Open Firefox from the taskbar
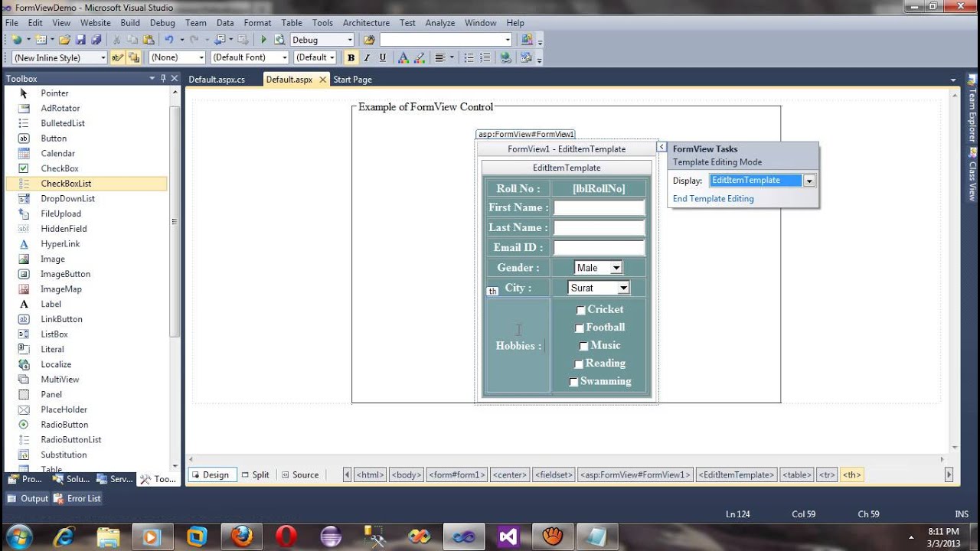Image resolution: width=980 pixels, height=551 pixels. [x=242, y=536]
